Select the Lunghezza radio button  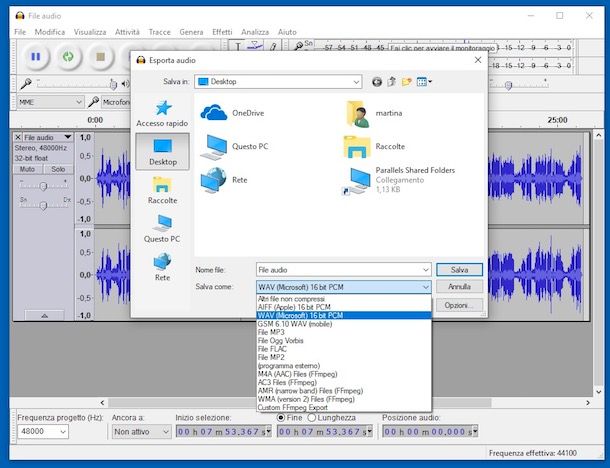coord(311,417)
